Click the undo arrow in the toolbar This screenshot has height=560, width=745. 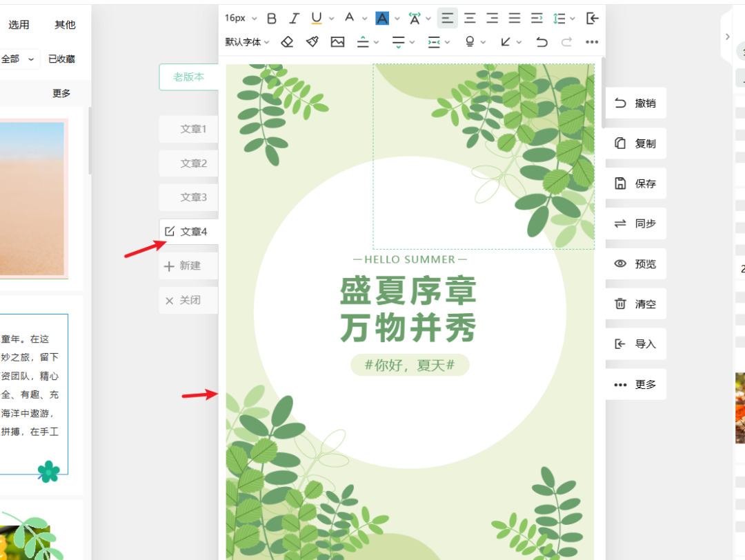tap(542, 42)
